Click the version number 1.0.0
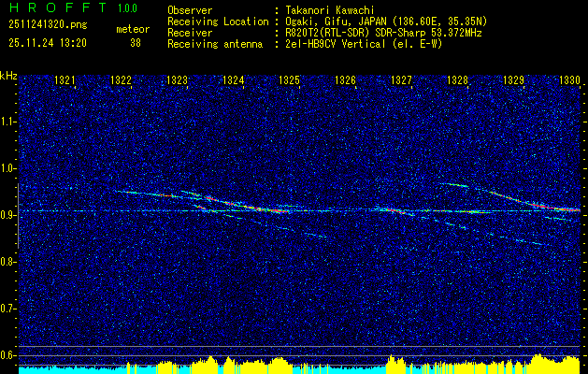The image size is (588, 374). point(127,8)
